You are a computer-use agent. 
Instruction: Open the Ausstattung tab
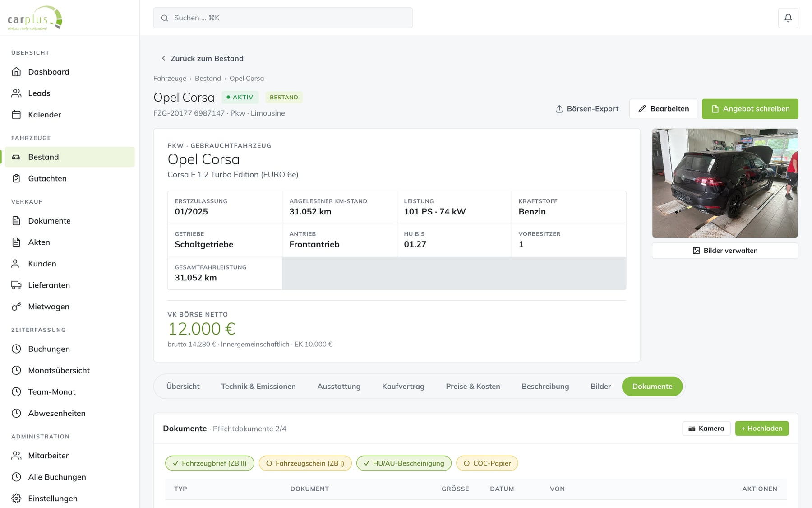(339, 387)
